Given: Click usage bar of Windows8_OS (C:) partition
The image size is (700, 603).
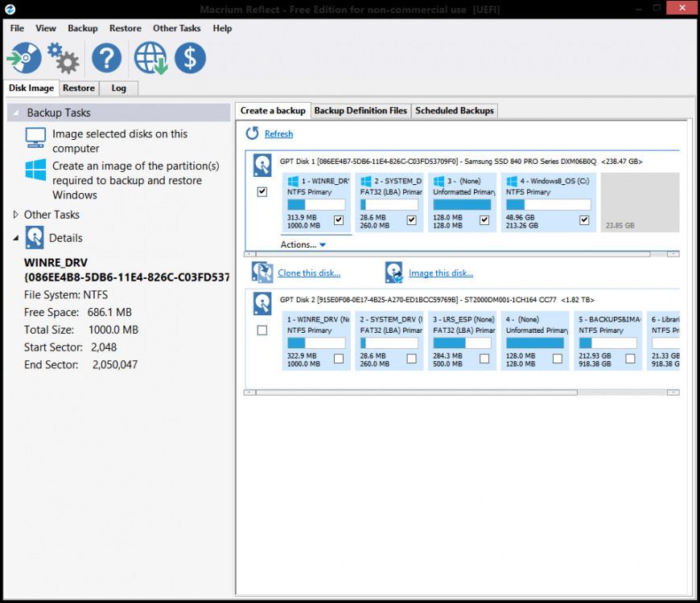Looking at the screenshot, I should (x=548, y=205).
